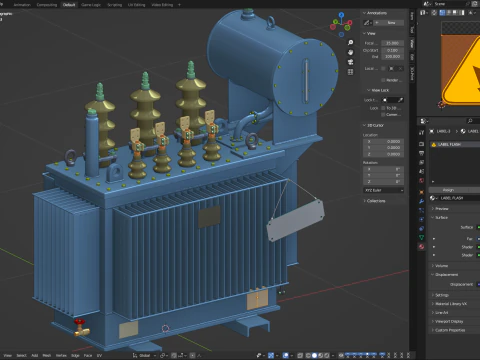Collapse the Annotations panel
The width and height of the screenshot is (480, 360).
coord(375,13)
